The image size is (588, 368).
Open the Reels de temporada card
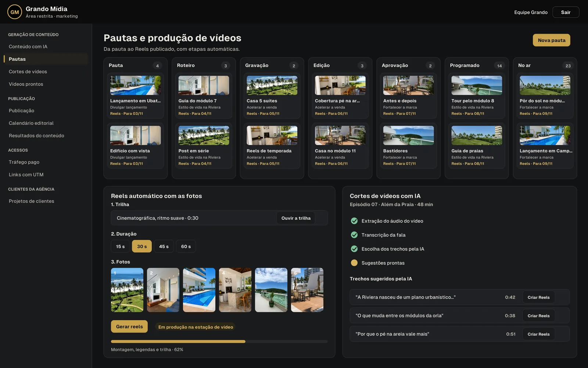point(272,146)
